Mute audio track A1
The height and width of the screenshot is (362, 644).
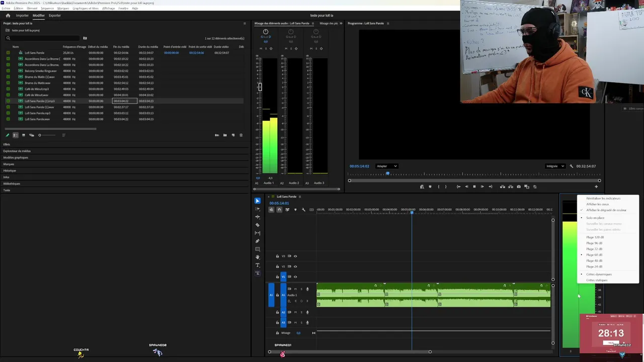[295, 289]
